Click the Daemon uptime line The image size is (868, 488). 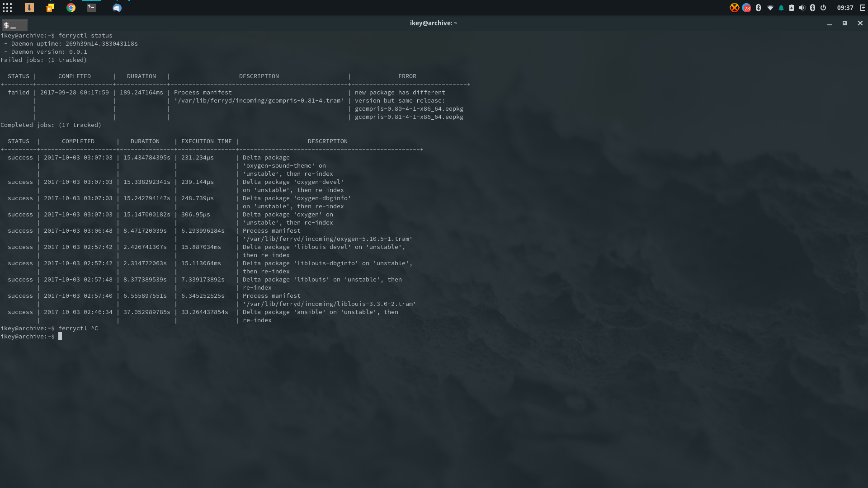(71, 44)
